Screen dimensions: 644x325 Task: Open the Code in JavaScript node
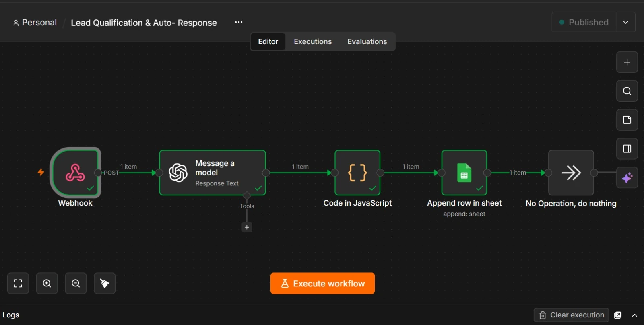coord(357,173)
